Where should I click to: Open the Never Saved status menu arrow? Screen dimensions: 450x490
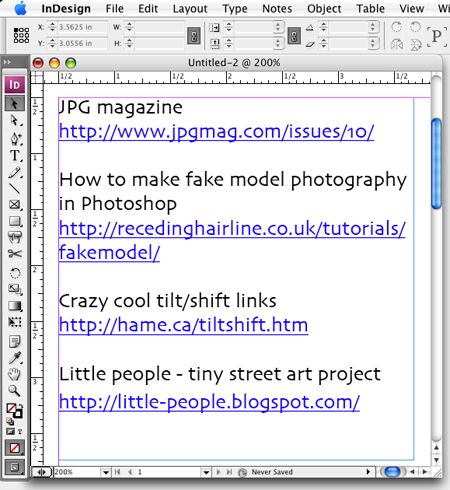click(x=368, y=472)
